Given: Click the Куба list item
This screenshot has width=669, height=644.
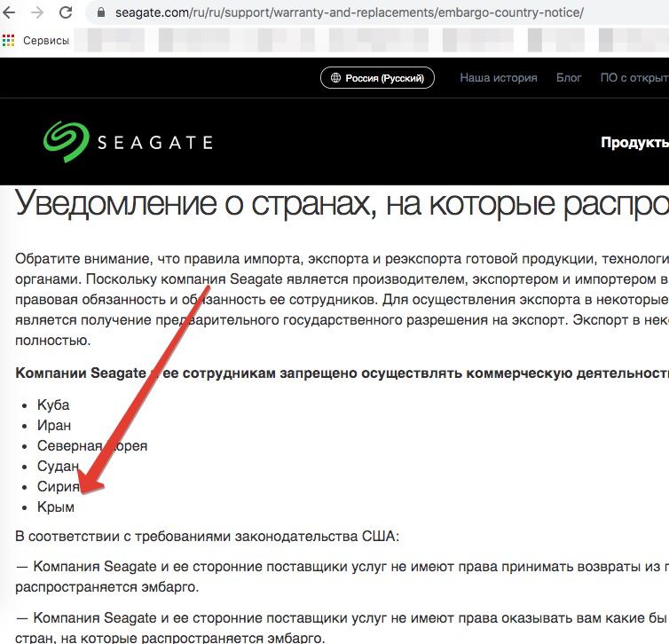Looking at the screenshot, I should (53, 404).
